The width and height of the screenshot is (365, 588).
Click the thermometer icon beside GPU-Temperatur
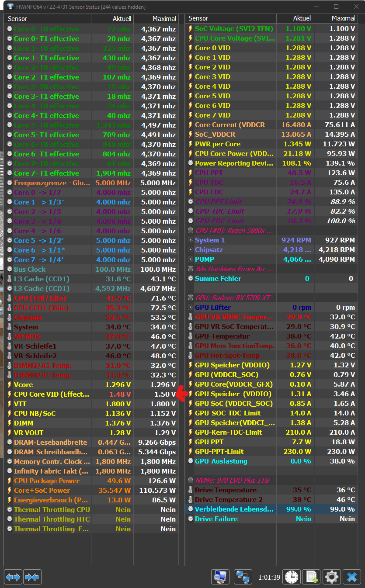[x=191, y=336]
